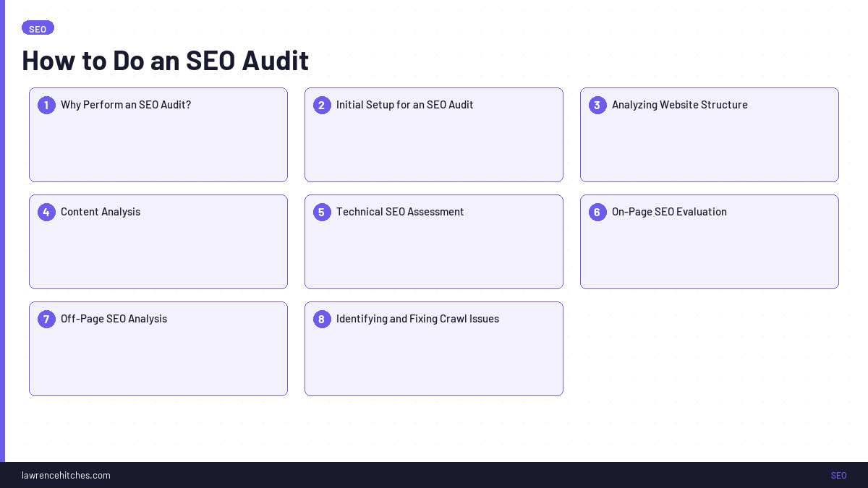The height and width of the screenshot is (488, 868).
Task: Click the step 3 number badge
Action: pos(597,105)
